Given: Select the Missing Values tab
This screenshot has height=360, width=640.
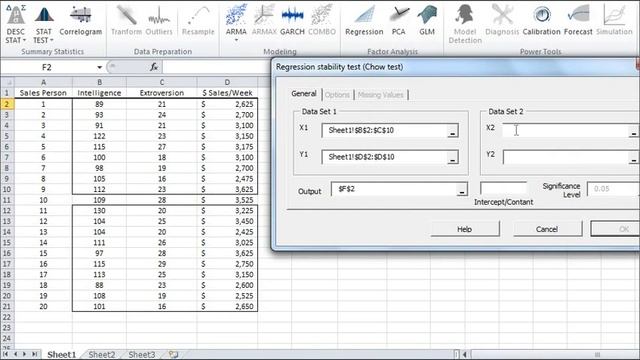Looking at the screenshot, I should tap(380, 95).
